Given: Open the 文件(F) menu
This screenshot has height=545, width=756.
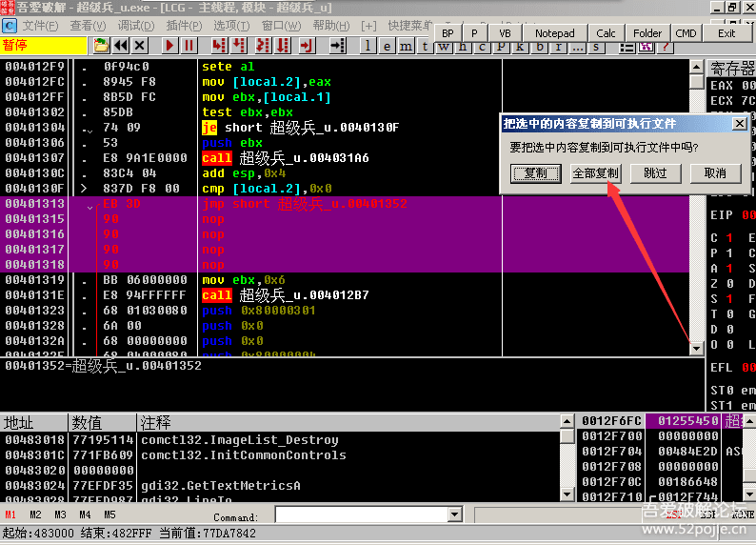Looking at the screenshot, I should pyautogui.click(x=40, y=25).
